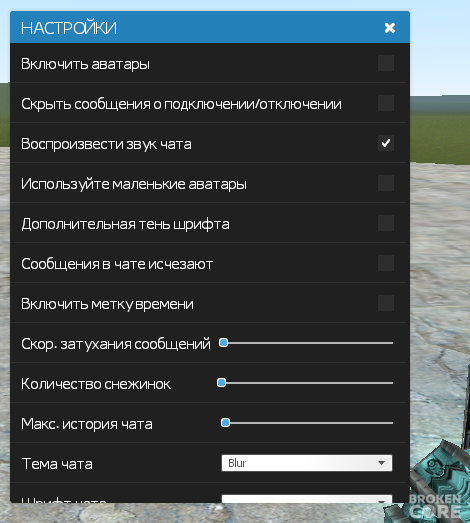The image size is (470, 523).
Task: Click the Макс. история чата slider handle
Action: (225, 423)
